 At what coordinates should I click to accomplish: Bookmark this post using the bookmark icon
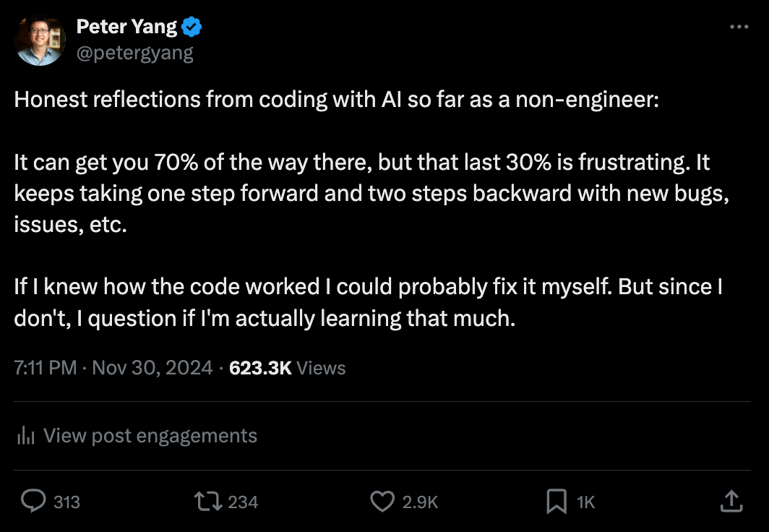tap(557, 501)
